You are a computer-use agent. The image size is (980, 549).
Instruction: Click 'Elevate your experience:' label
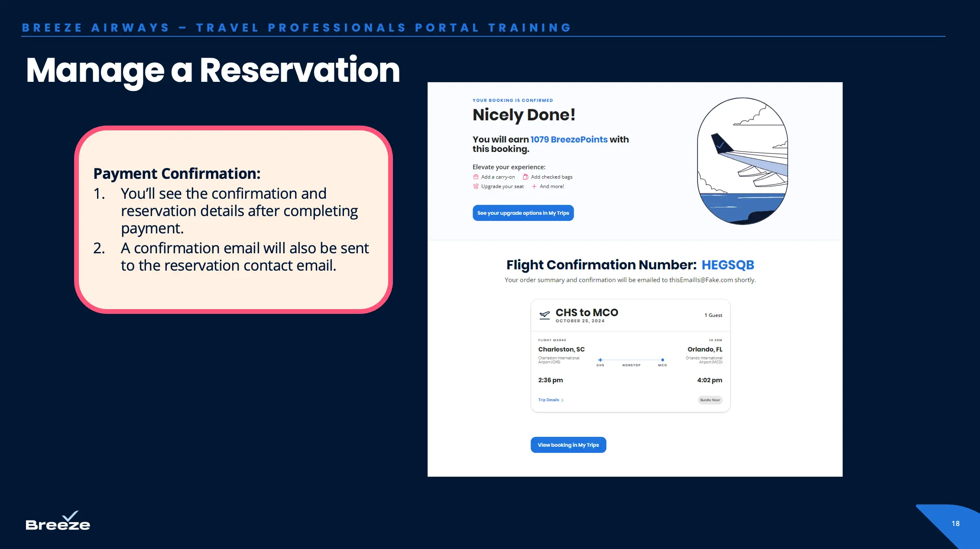509,167
